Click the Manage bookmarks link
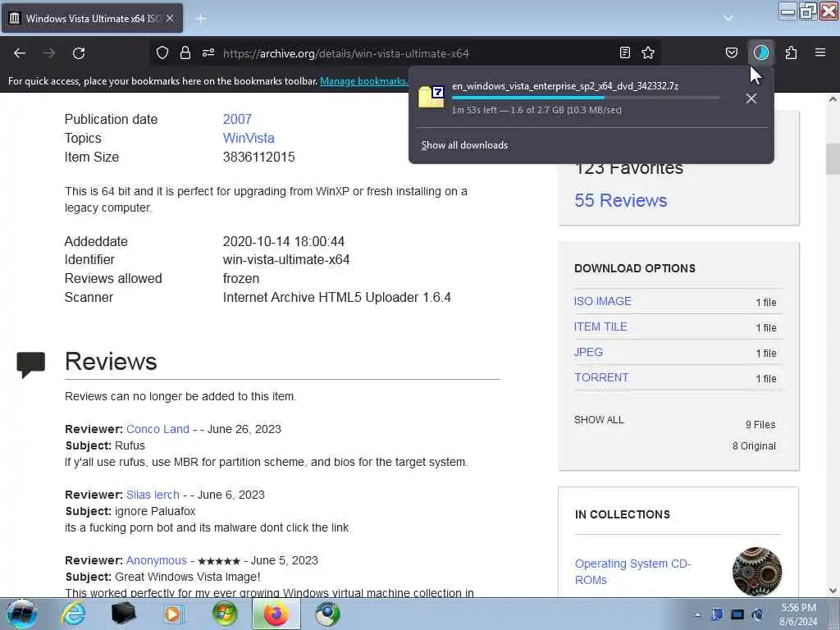840x630 pixels. point(363,81)
